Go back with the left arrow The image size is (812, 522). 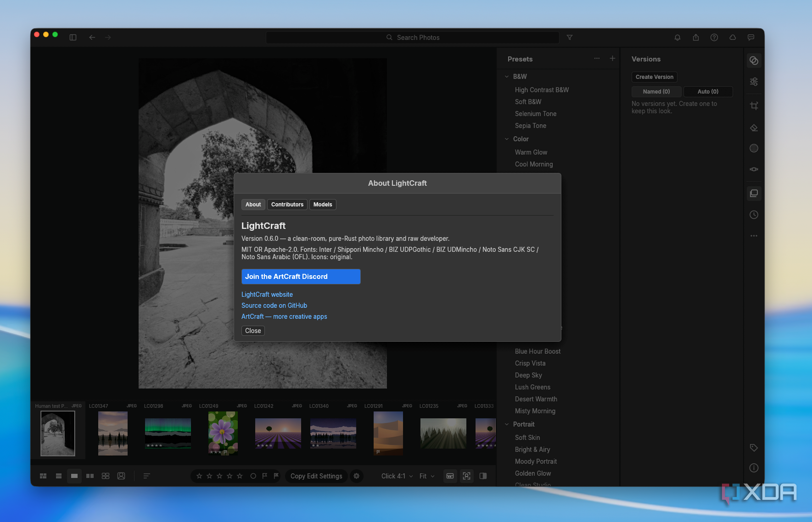coord(92,37)
